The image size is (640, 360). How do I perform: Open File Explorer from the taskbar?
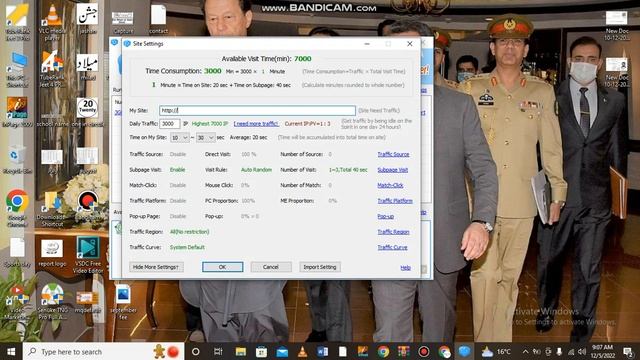pyautogui.click(x=241, y=351)
